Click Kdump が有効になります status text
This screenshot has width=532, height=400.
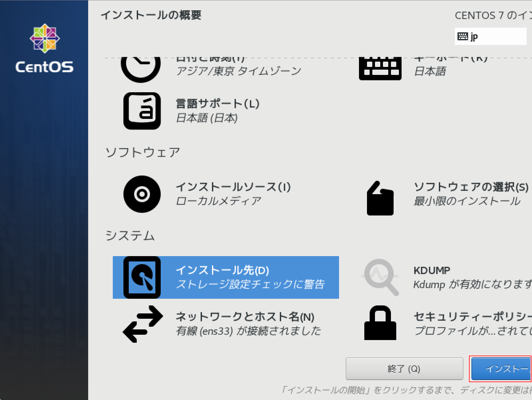point(472,284)
